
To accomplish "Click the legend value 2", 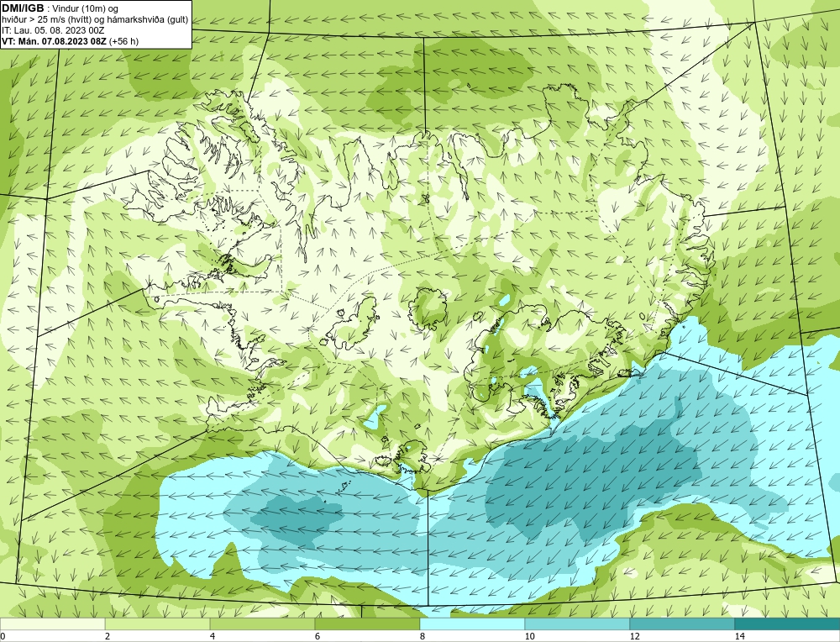I will 108,636.
